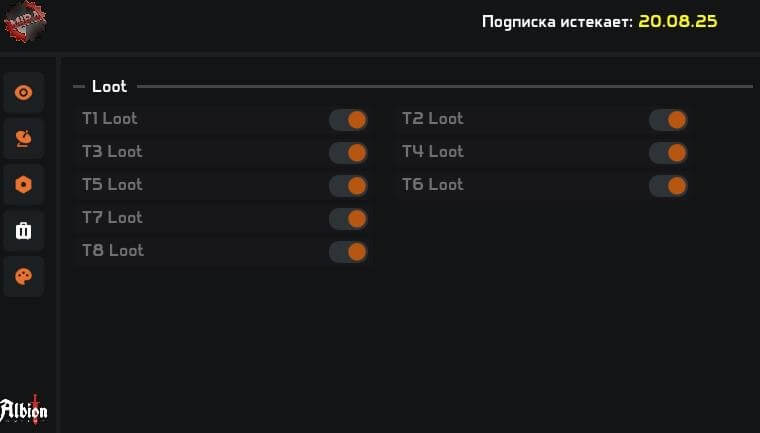Click the T6 Loot label text

[x=432, y=185]
